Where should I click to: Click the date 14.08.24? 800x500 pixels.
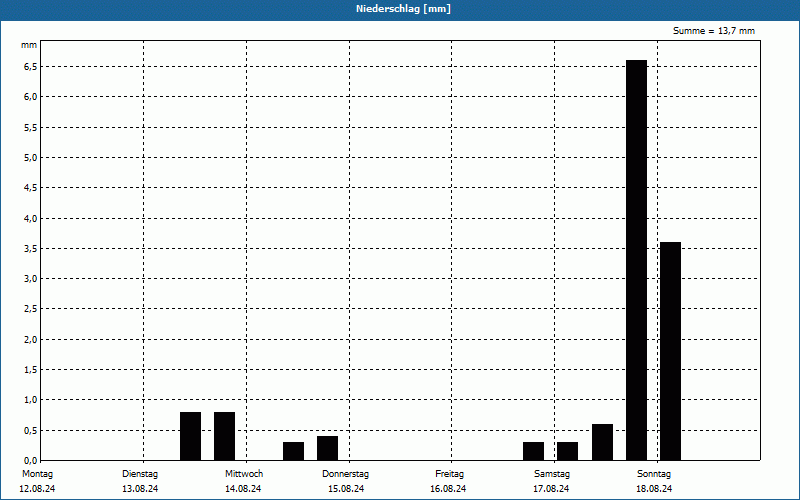pyautogui.click(x=243, y=489)
